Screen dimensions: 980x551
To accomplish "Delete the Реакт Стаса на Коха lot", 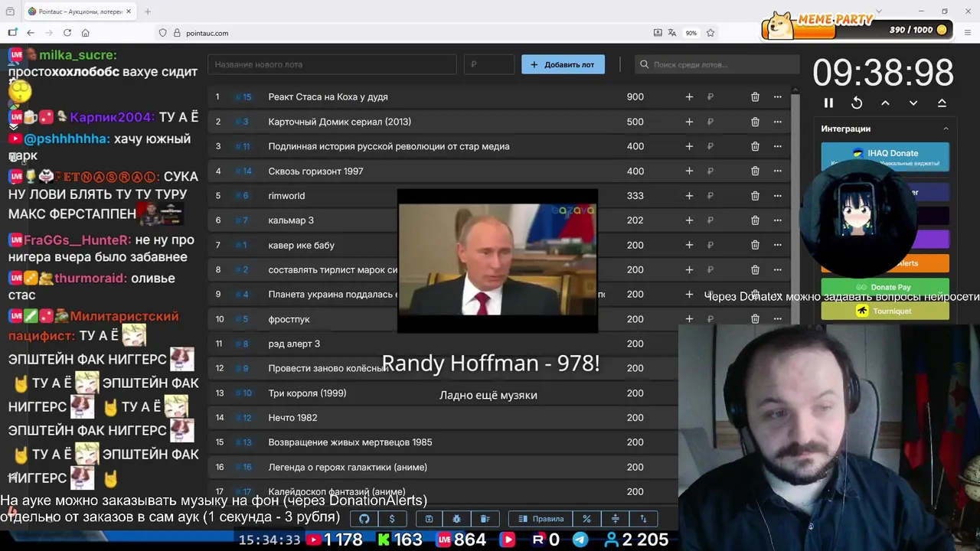I will pos(755,97).
